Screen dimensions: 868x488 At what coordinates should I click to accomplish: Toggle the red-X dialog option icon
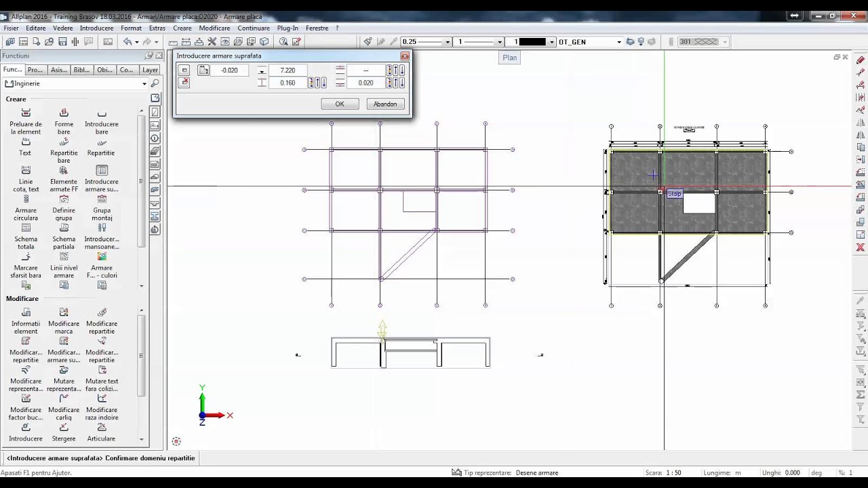(x=184, y=83)
